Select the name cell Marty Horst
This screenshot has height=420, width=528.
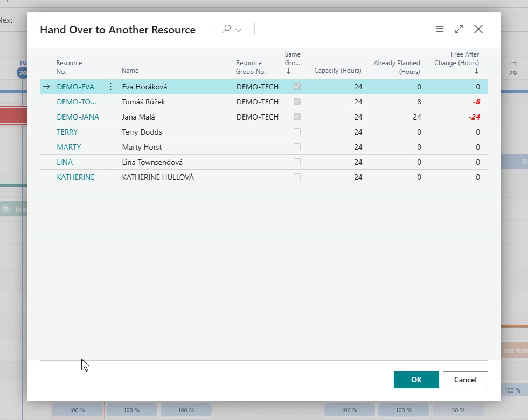142,147
